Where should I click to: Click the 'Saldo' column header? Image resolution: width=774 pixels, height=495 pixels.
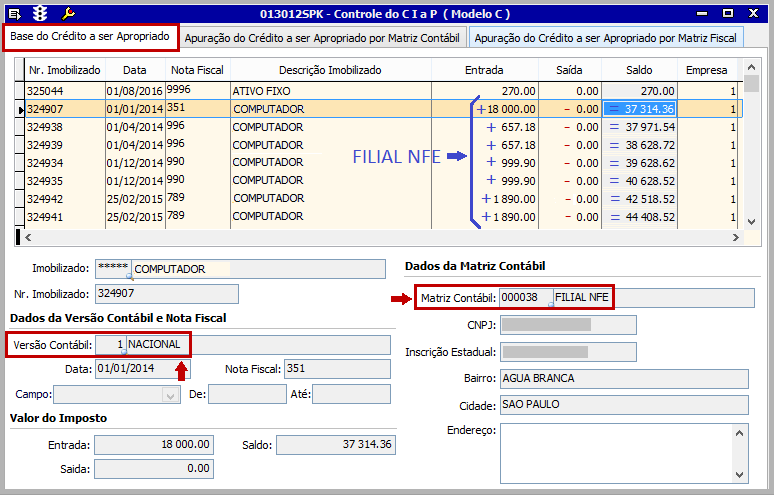(x=639, y=70)
